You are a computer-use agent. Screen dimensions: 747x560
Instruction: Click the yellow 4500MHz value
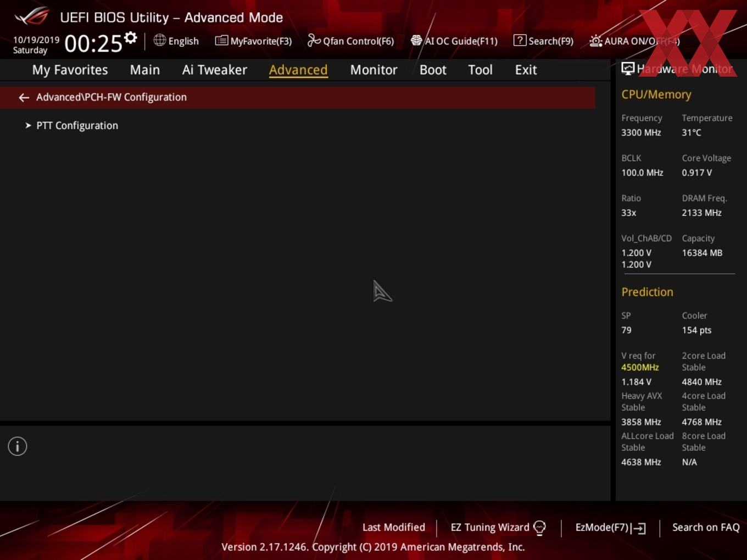[x=640, y=368]
